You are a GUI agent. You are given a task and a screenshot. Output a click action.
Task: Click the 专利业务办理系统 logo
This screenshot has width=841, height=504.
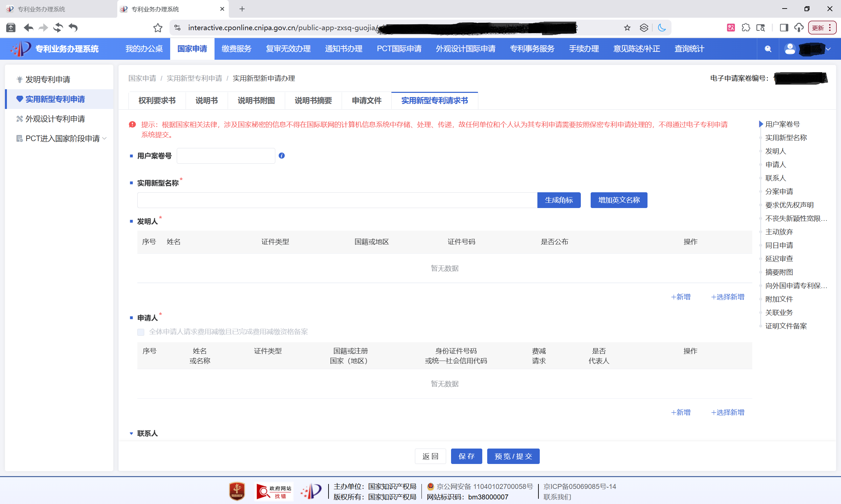click(x=55, y=49)
